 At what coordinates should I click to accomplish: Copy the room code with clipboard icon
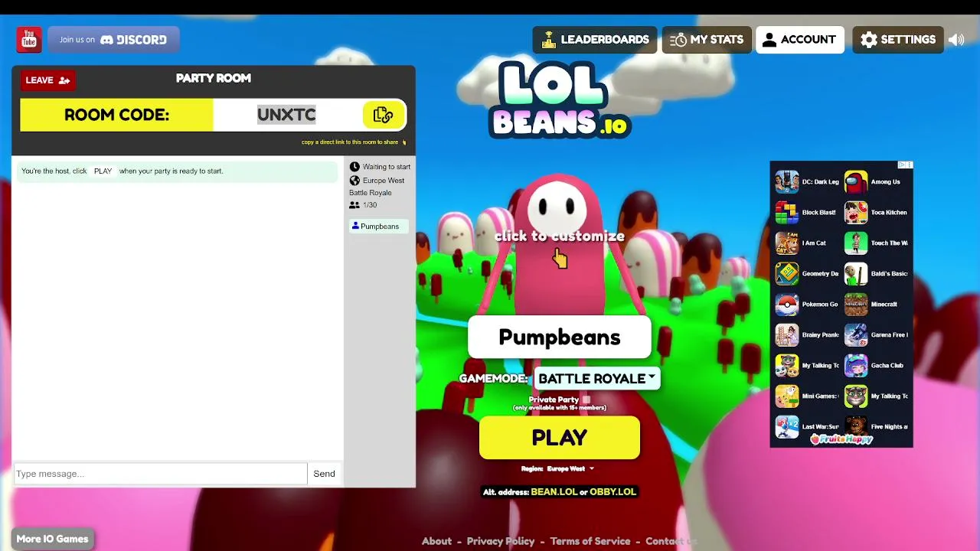[x=383, y=115]
